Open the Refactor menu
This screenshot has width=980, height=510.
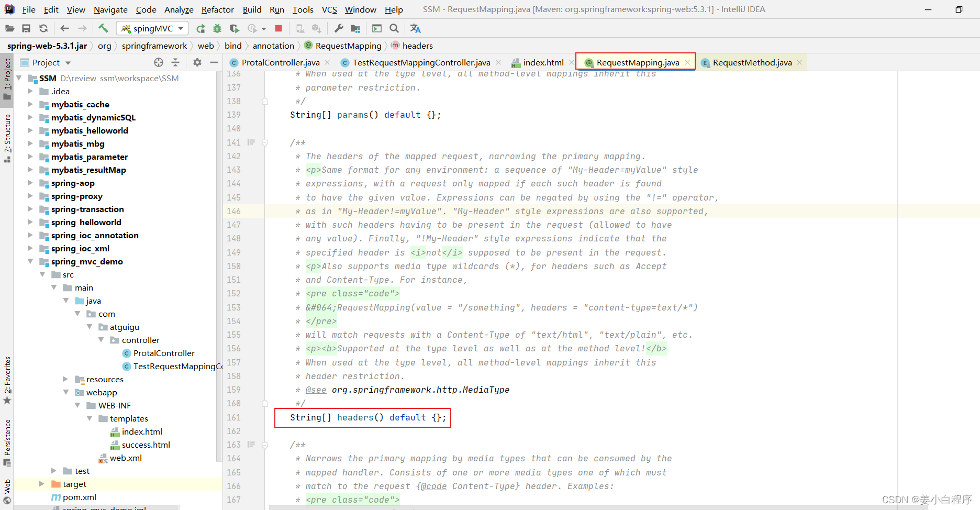pos(218,9)
